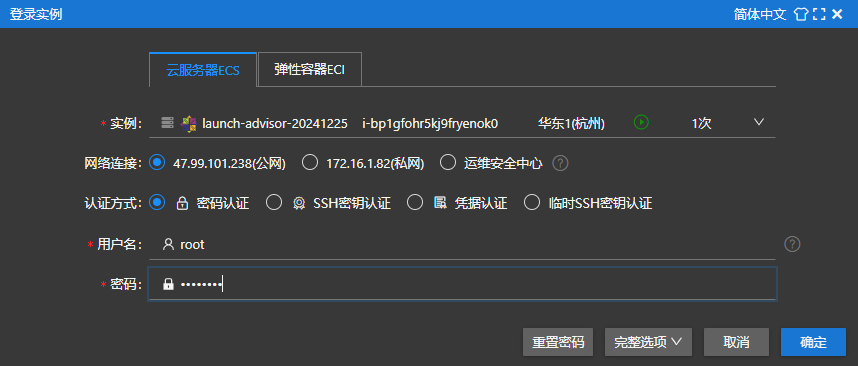Click the padlock icon for 密码认证
The image size is (858, 366).
182,204
